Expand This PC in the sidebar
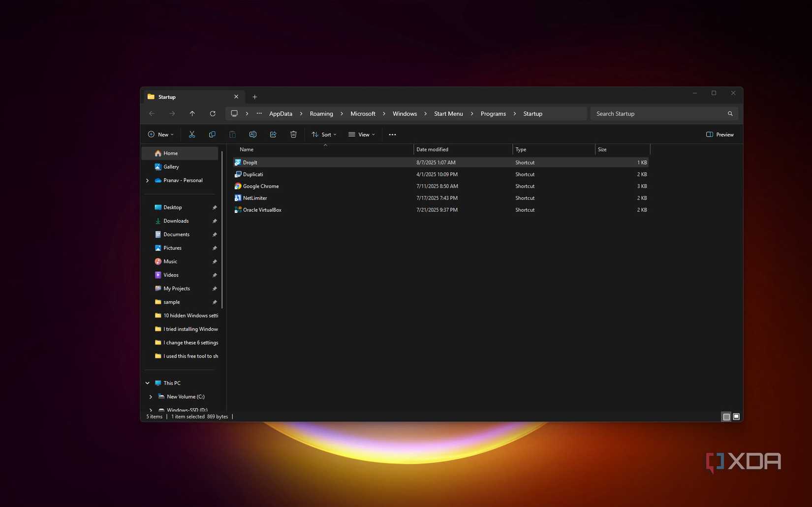Screen dimensions: 812x507 (147, 383)
